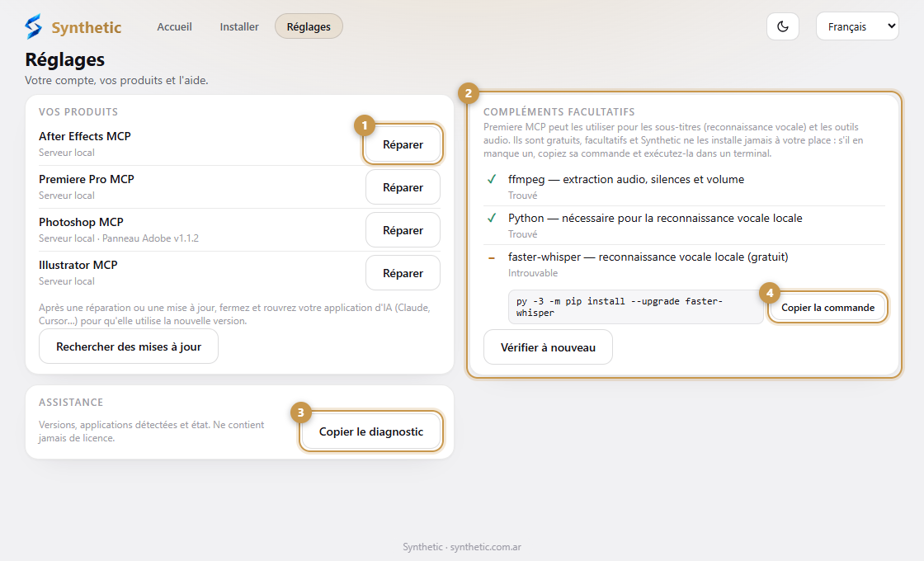Screen dimensions: 924x561
Task: Click the "ffmpeg — extraction audio, silences et volume" line
Action: click(x=626, y=179)
